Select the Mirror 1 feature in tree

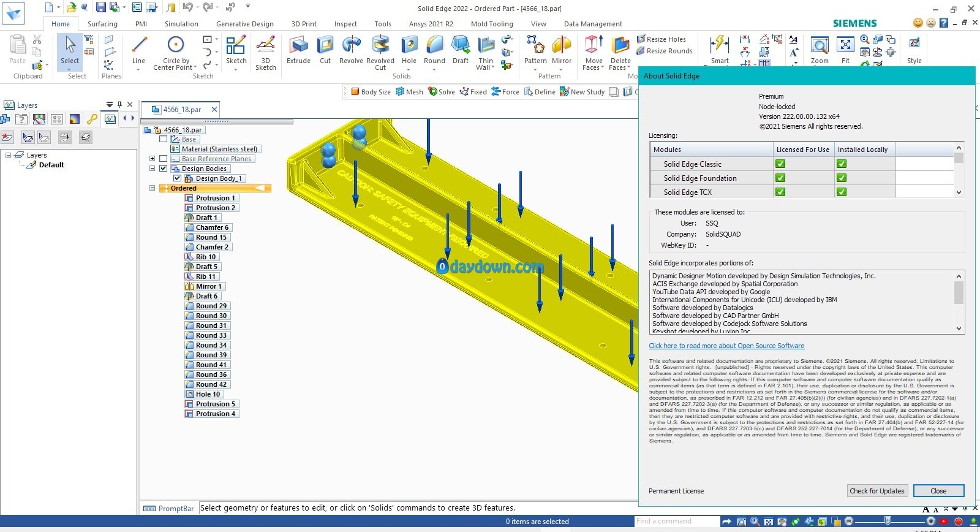(x=205, y=286)
